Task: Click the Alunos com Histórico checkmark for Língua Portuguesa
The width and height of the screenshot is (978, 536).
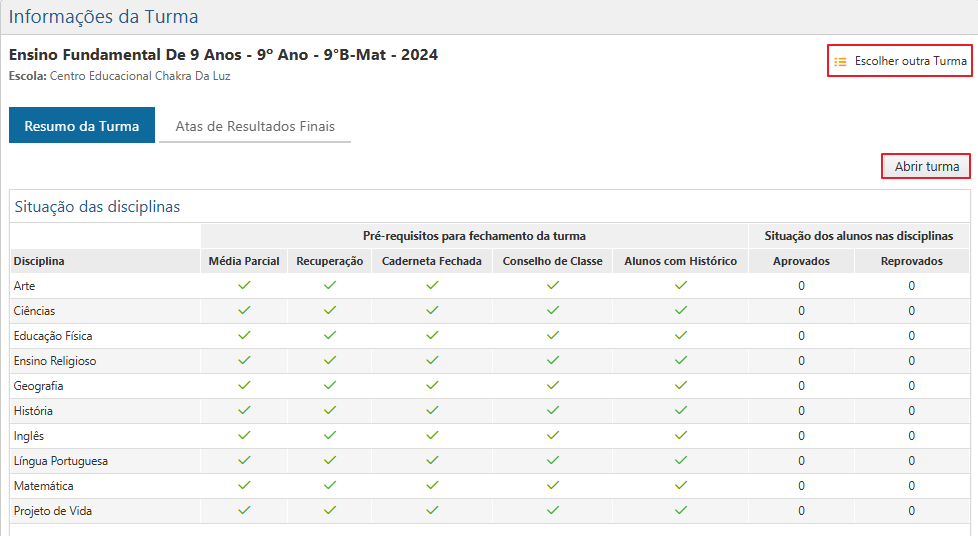Action: pos(680,460)
